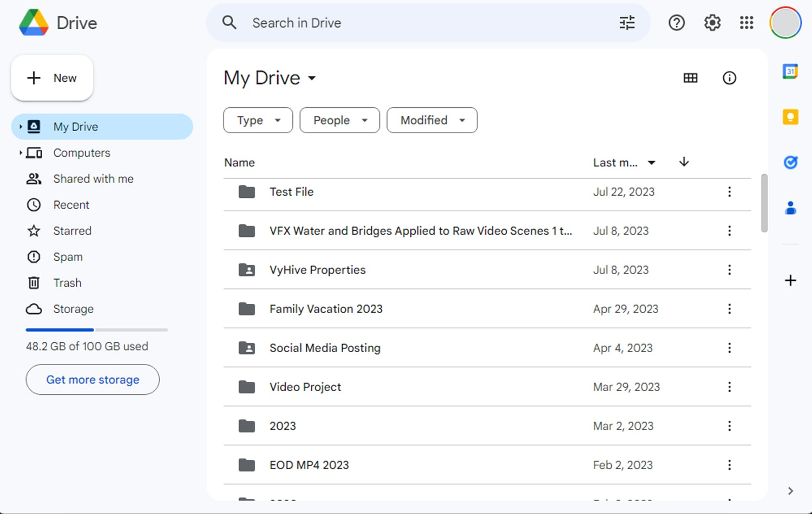The height and width of the screenshot is (514, 812).
Task: Switch to grid view layout
Action: [690, 77]
